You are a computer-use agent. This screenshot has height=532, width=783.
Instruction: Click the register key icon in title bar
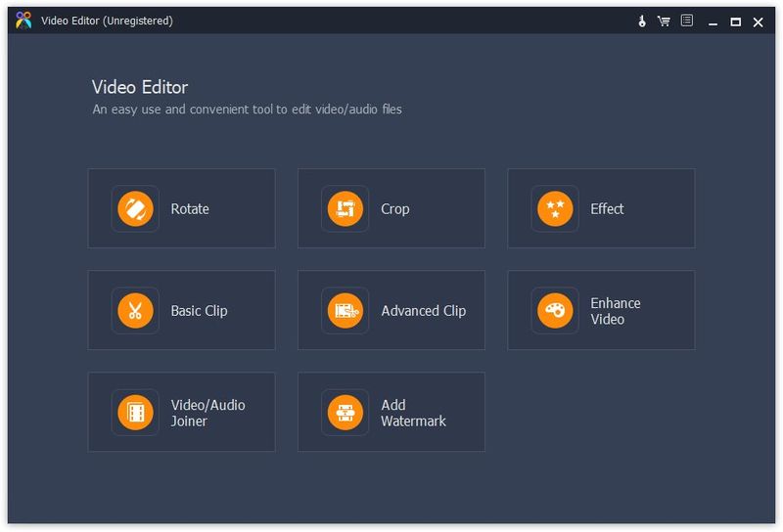[x=642, y=21]
